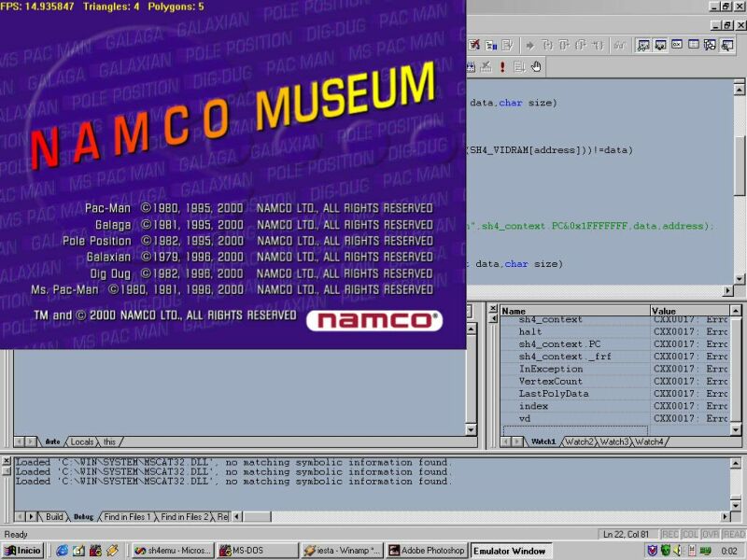The height and width of the screenshot is (560, 747).
Task: Click the code editor scrollbar up arrow
Action: coord(739,89)
